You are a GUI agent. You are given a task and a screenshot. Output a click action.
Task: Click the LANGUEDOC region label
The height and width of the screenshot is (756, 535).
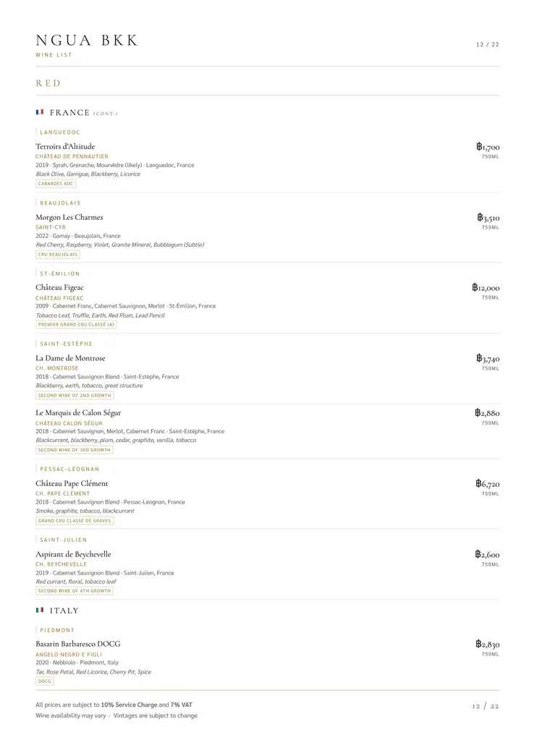click(x=60, y=132)
